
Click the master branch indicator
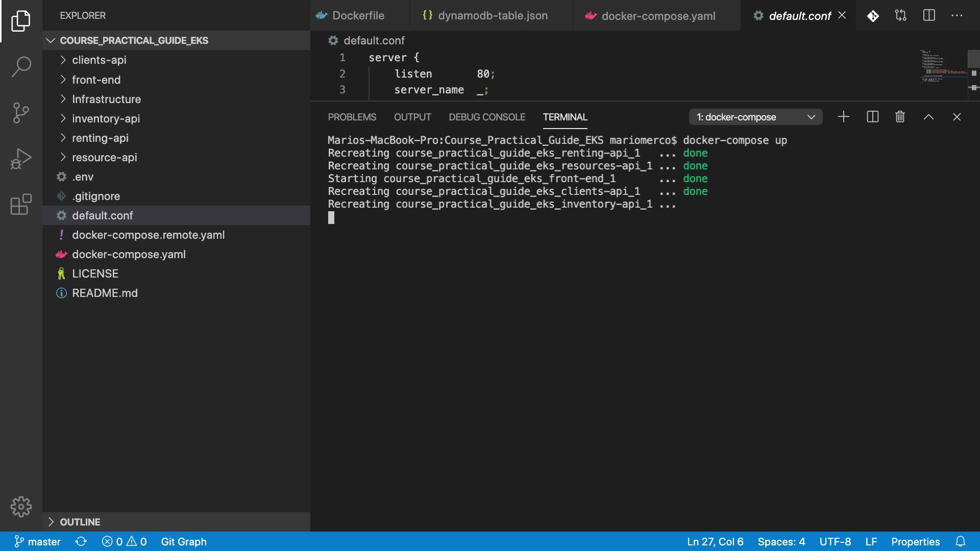[37, 541]
